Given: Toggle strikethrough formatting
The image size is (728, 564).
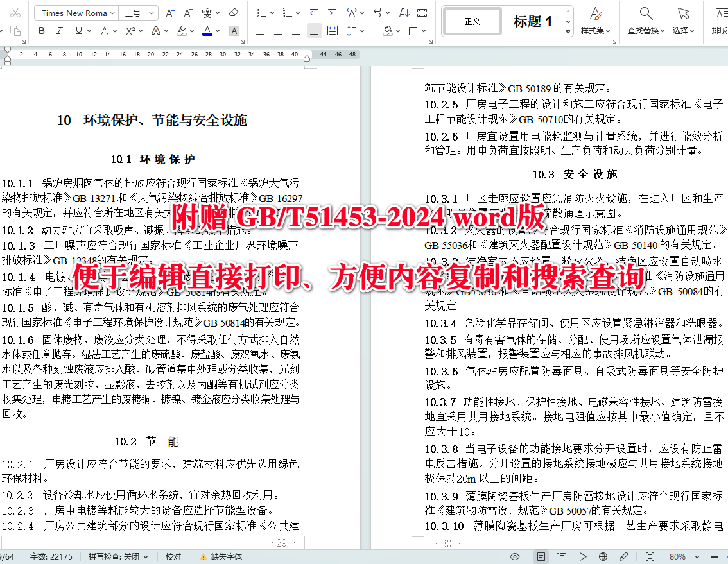Looking at the screenshot, I should 105,30.
